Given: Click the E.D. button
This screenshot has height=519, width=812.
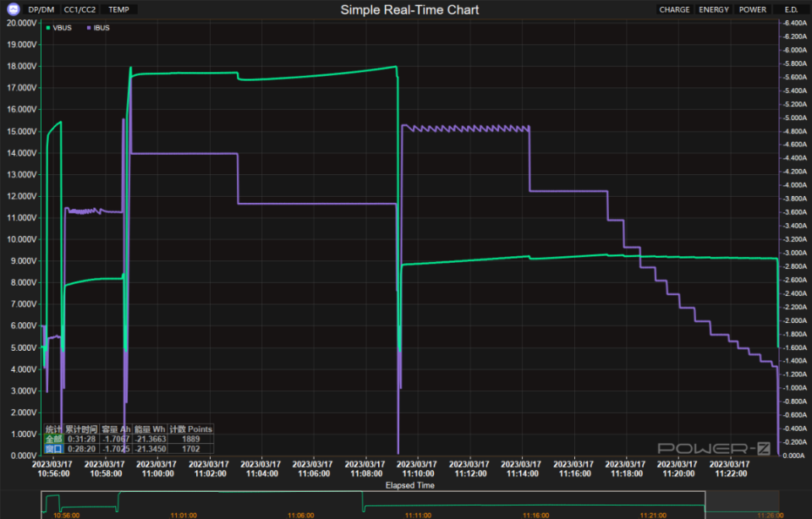Looking at the screenshot, I should coord(791,10).
